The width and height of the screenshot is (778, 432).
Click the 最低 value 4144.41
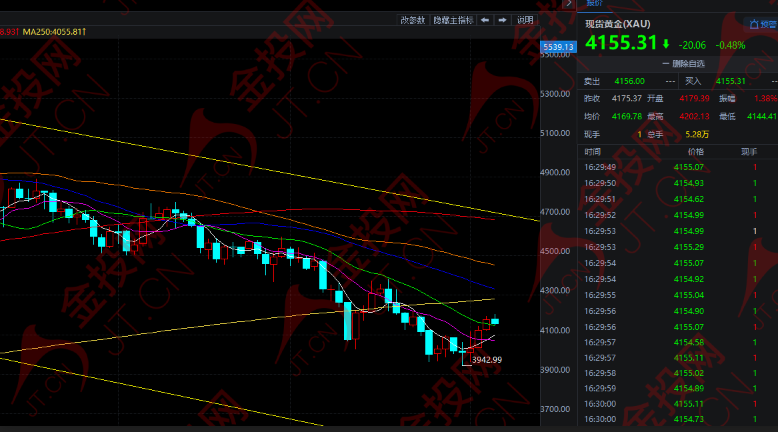pyautogui.click(x=762, y=116)
